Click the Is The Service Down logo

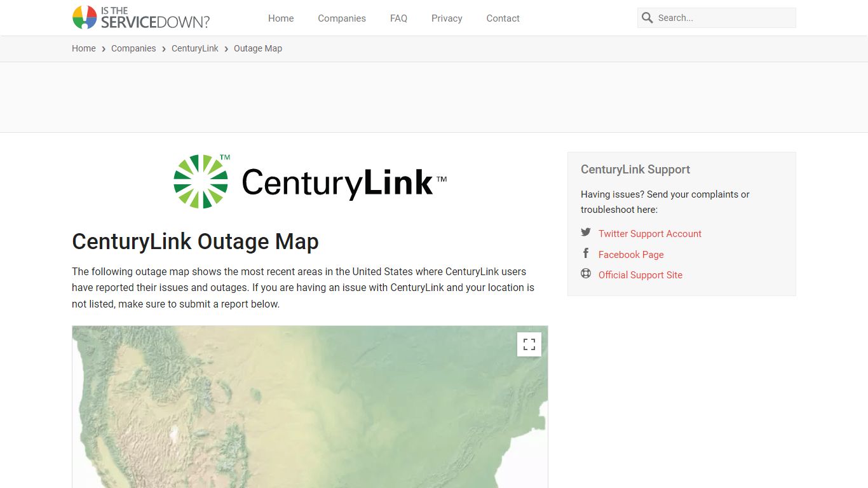[141, 18]
